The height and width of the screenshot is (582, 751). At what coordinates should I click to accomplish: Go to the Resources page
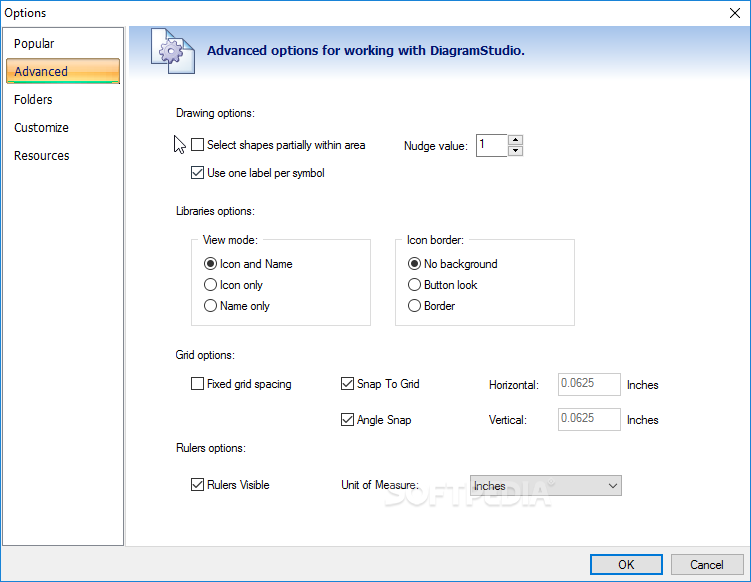pos(42,156)
